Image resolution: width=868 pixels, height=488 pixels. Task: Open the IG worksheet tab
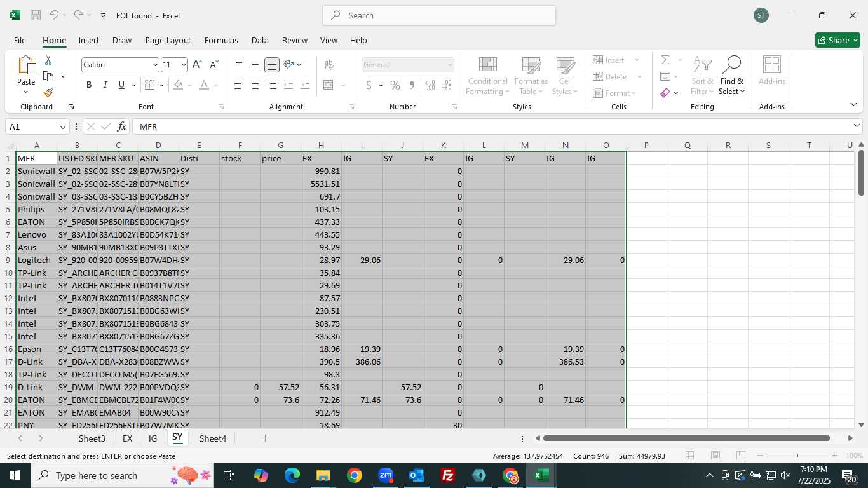(153, 438)
